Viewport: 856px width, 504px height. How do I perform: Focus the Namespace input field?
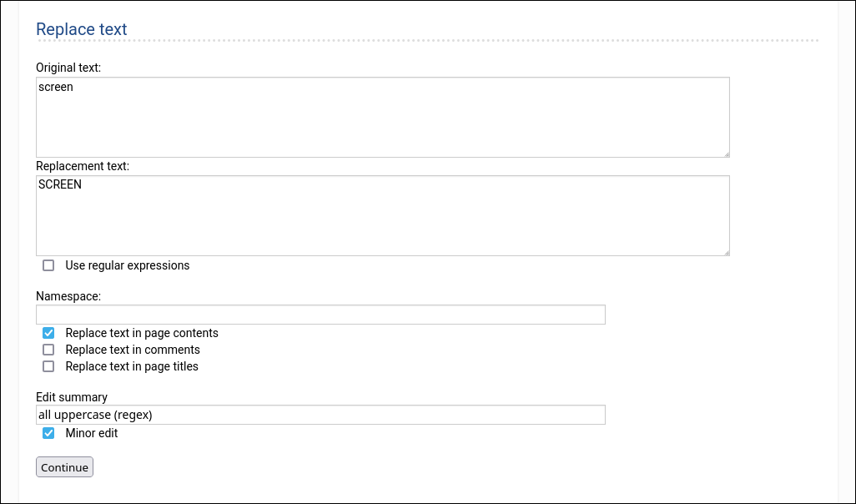pos(320,315)
